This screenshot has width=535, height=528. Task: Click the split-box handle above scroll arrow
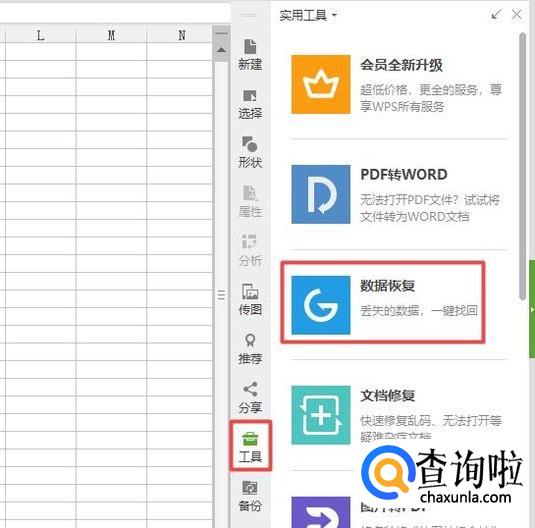[221, 33]
